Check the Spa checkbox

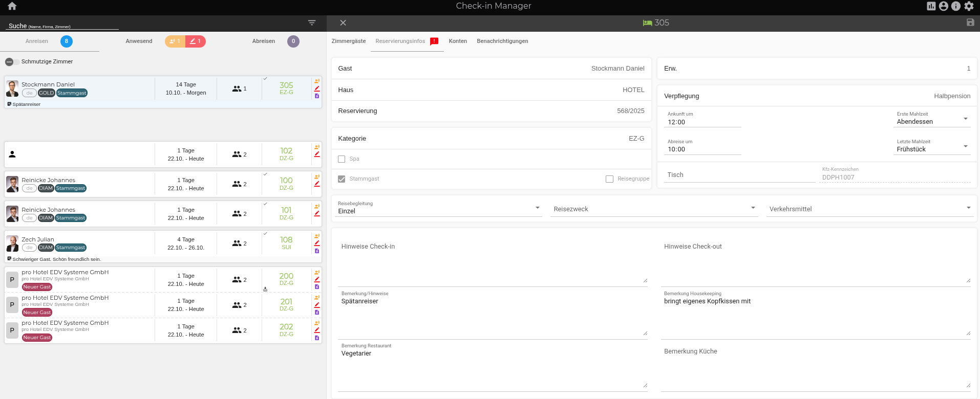pos(342,159)
